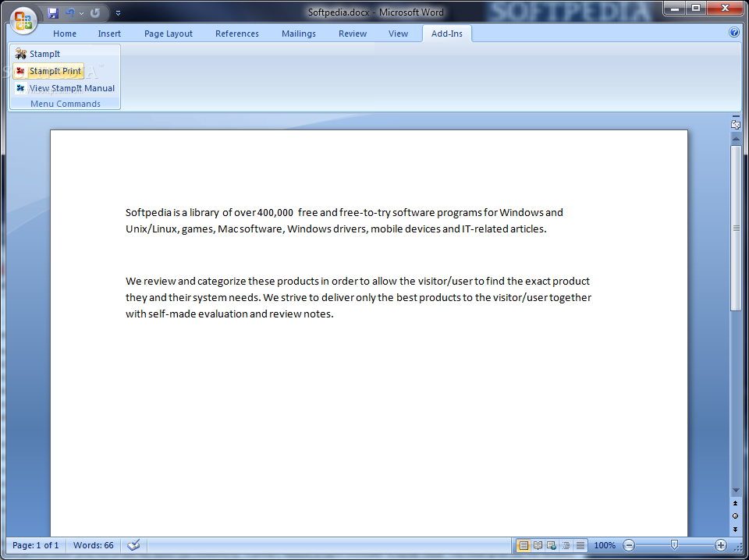Open the Office Button menu
The height and width of the screenshot is (560, 749).
[23, 21]
